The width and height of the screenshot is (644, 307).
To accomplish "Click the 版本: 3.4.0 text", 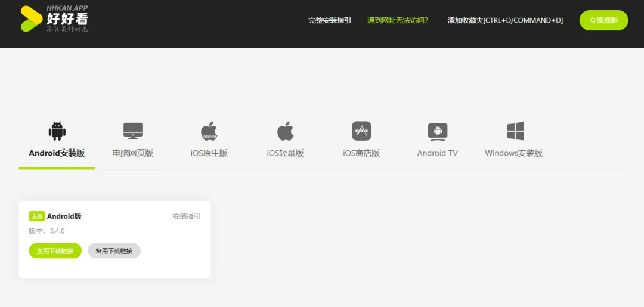I will (47, 231).
